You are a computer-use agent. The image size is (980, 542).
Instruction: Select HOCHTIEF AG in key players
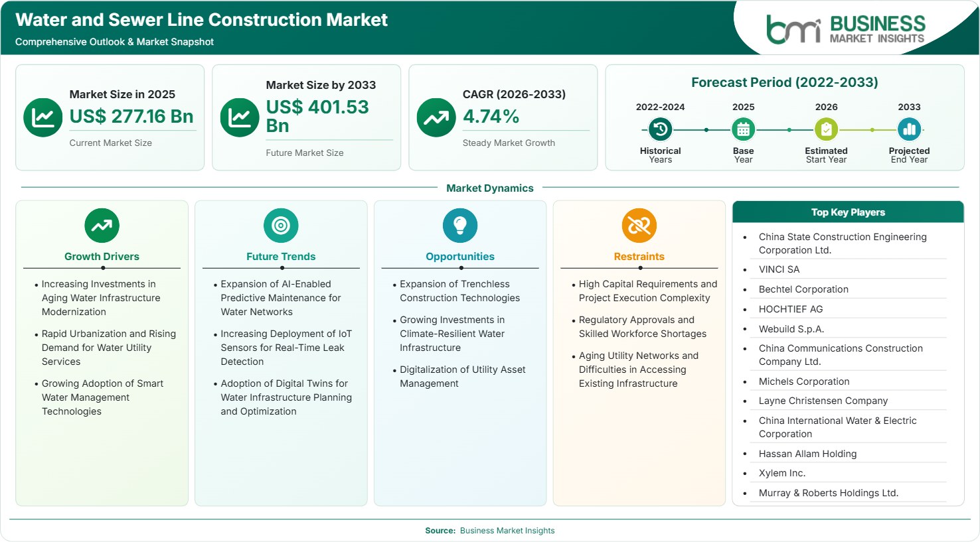791,309
